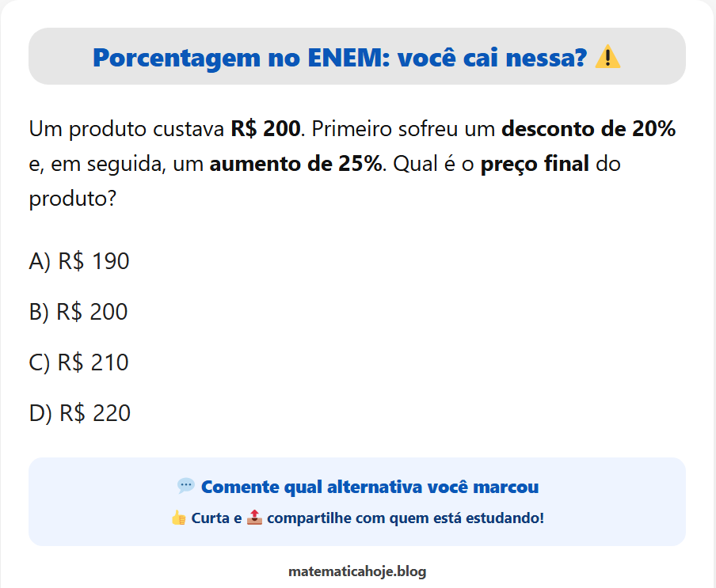Select answer B) R$ 200
The width and height of the screenshot is (716, 588).
point(78,312)
